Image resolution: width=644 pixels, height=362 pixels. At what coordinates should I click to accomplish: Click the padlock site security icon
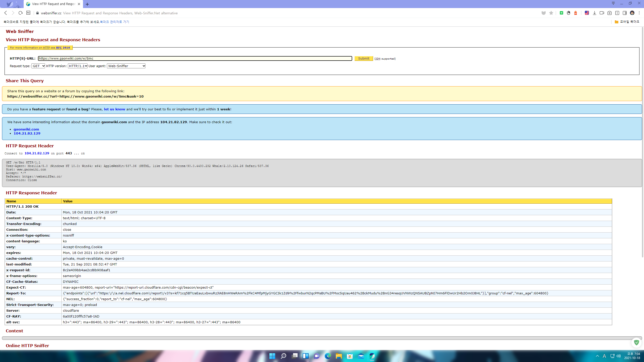coord(37,13)
